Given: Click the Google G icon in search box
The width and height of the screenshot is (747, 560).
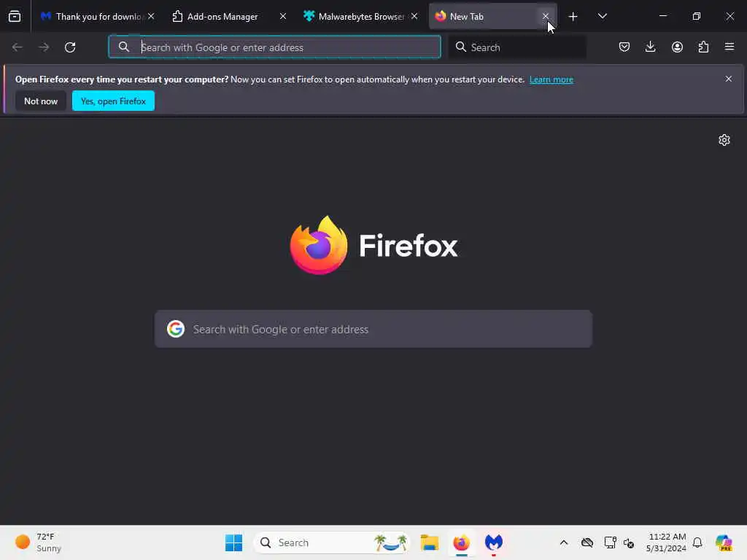Looking at the screenshot, I should (176, 329).
